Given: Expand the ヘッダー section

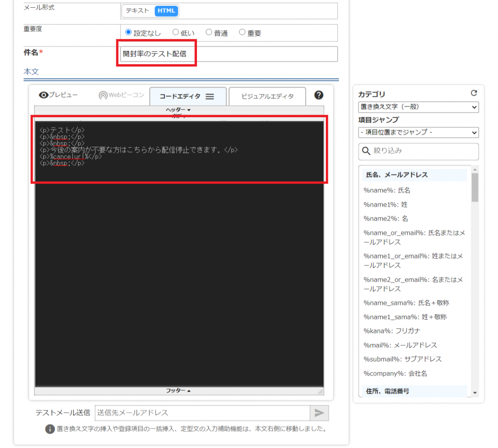Looking at the screenshot, I should click(178, 110).
